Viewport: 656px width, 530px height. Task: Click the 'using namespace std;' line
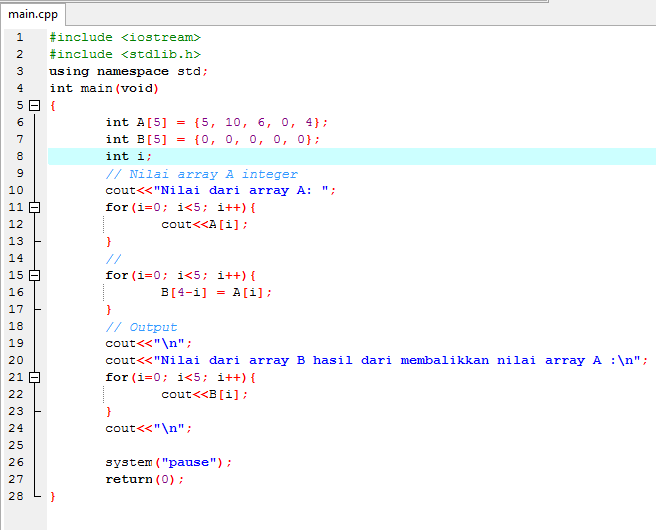(128, 72)
